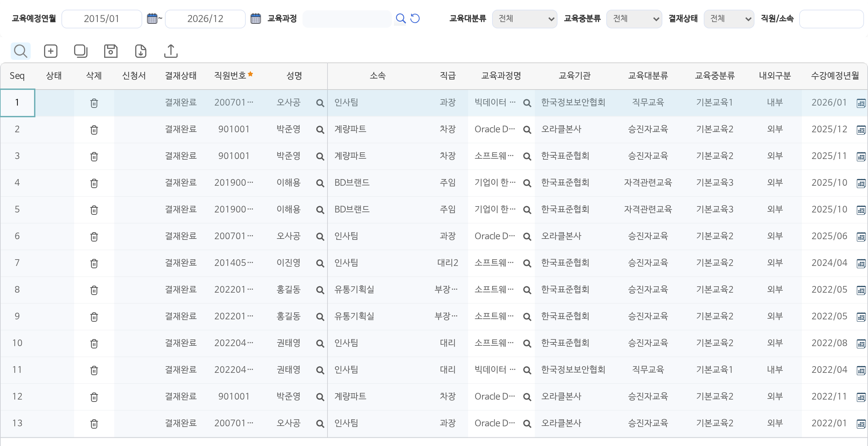Click the 성명 column header
This screenshot has height=446, width=868.
294,76
